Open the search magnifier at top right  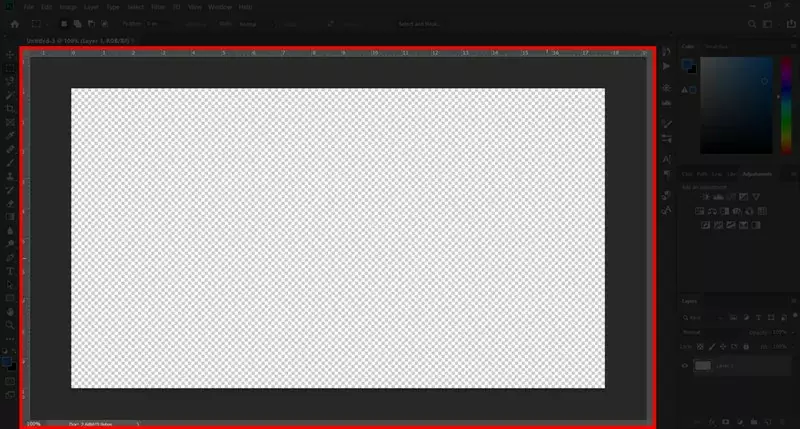pyautogui.click(x=752, y=24)
